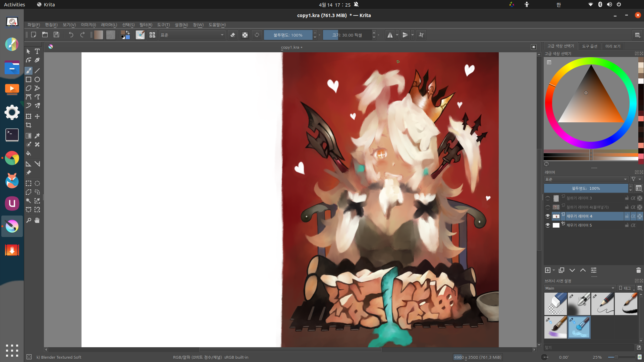Screen dimensions: 644x362
Task: Select the Color Picker eyedropper tool
Action: [37, 136]
